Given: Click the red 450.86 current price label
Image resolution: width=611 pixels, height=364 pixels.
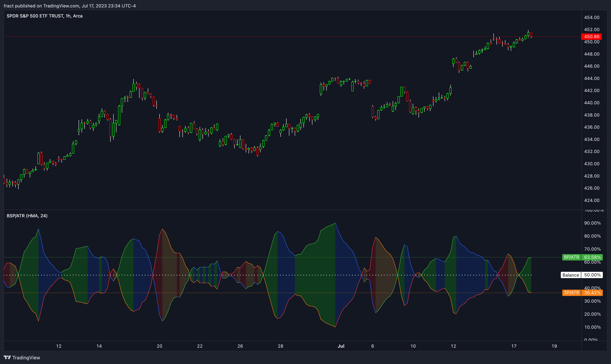Looking at the screenshot, I should click(x=592, y=37).
